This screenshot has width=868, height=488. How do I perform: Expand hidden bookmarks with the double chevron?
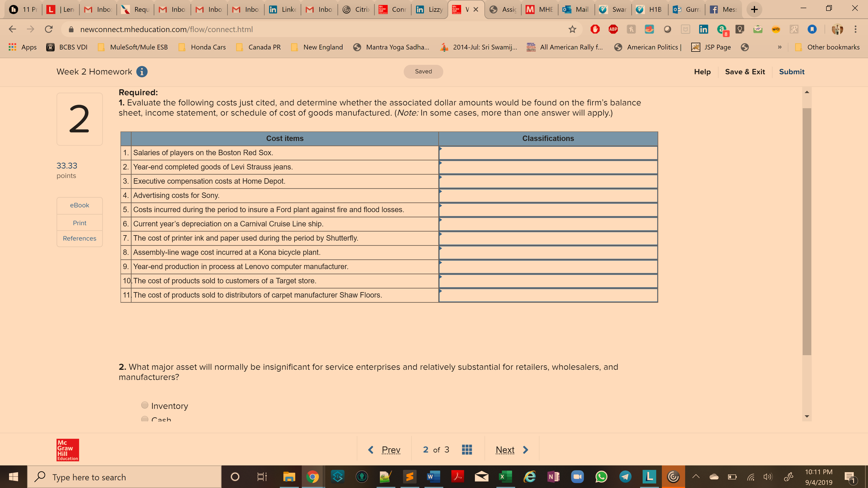click(x=779, y=47)
